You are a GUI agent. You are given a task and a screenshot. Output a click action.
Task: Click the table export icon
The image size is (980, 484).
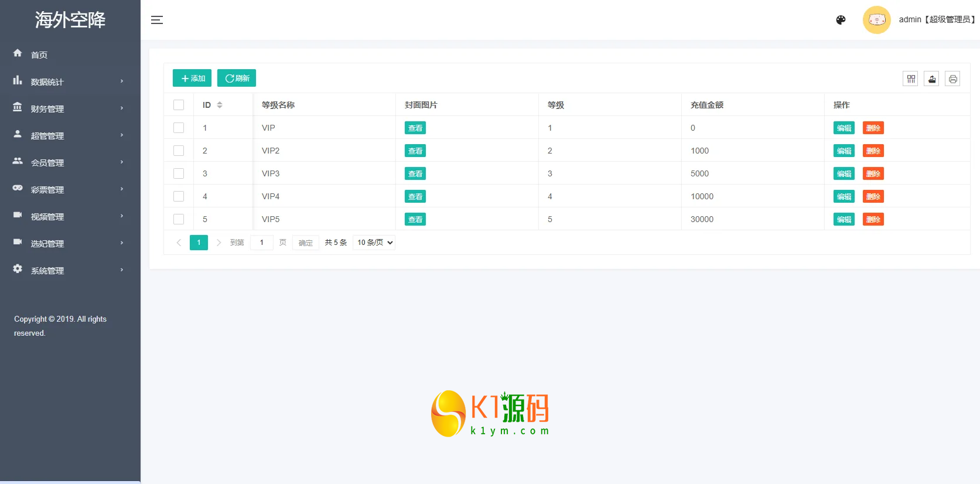[931, 79]
